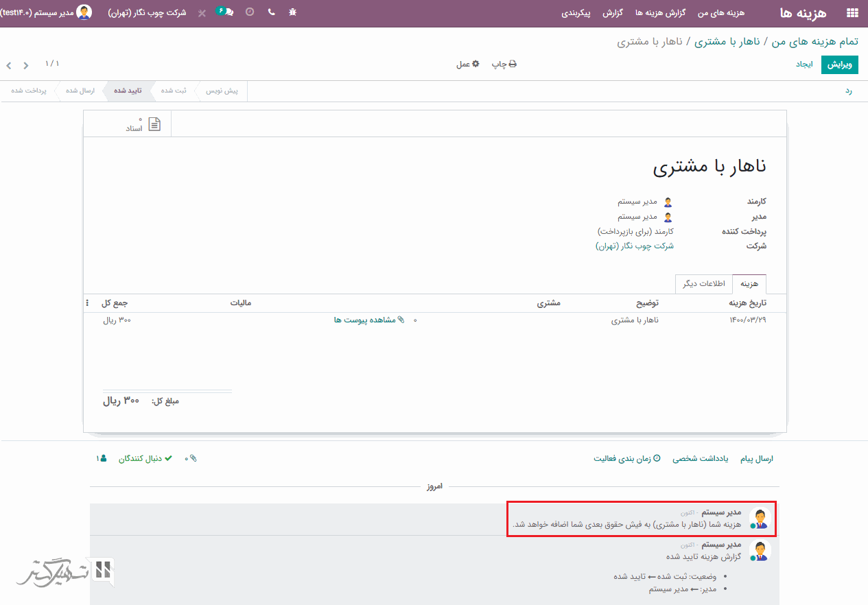Open table column options kebab menu
This screenshot has width=868, height=605.
click(87, 303)
